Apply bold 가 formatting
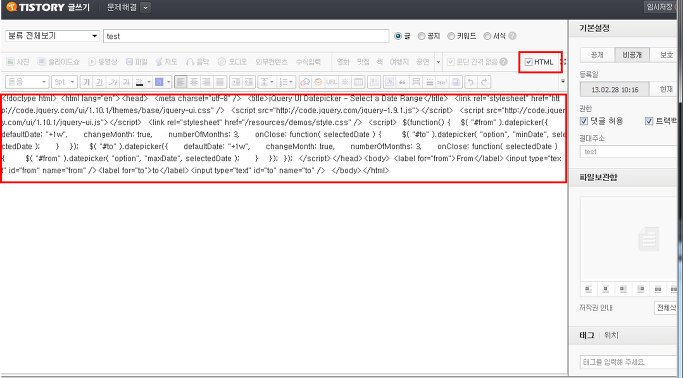This screenshot has height=378, width=683. pos(87,82)
